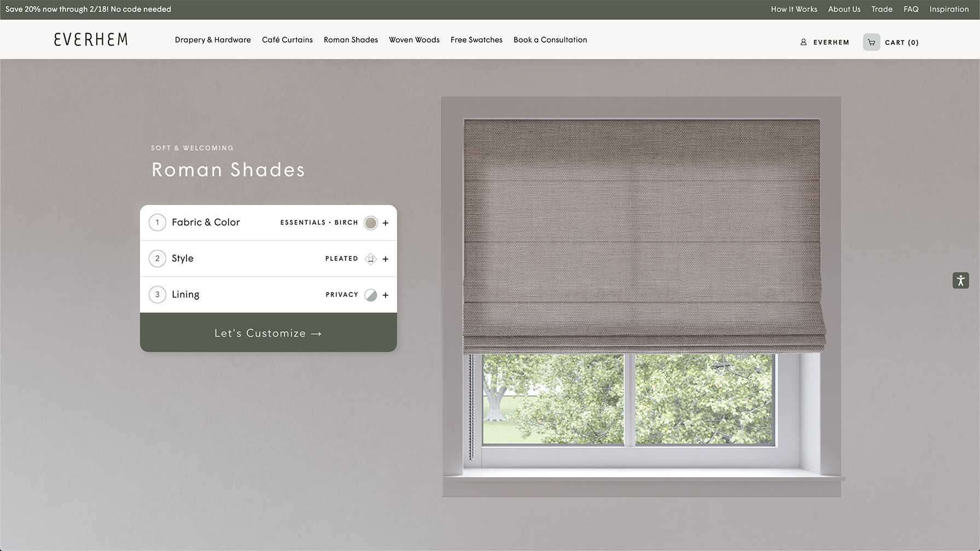Click the user account icon
Screen dimensions: 980x551
803,42
